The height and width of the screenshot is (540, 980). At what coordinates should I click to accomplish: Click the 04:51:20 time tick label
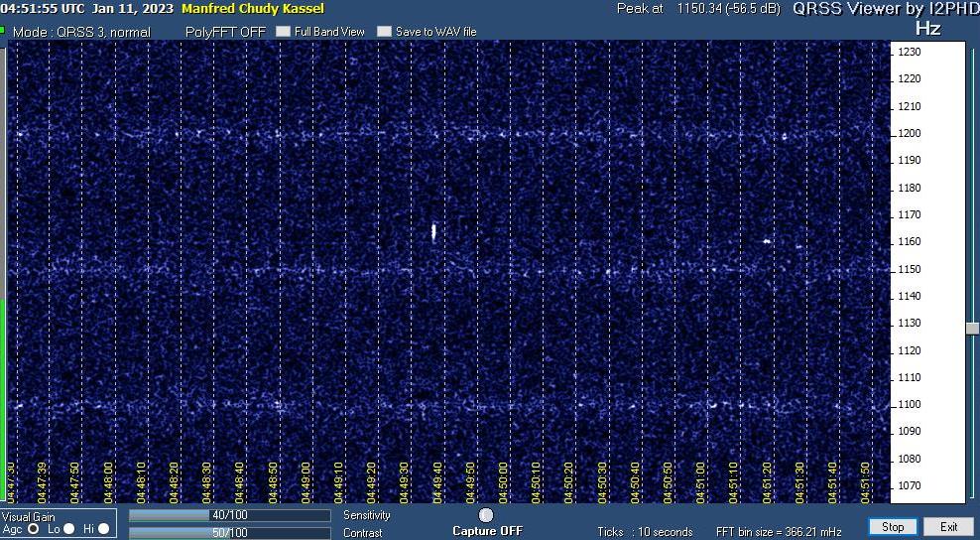coord(767,482)
